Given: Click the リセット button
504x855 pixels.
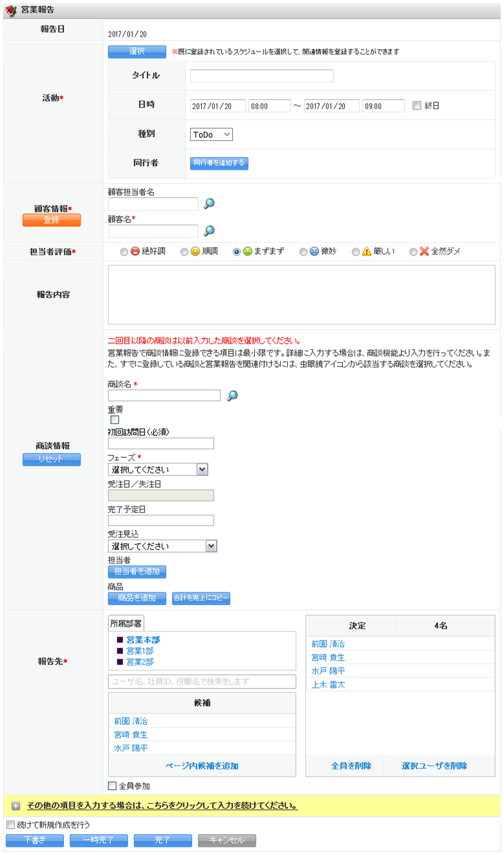Looking at the screenshot, I should coord(51,459).
